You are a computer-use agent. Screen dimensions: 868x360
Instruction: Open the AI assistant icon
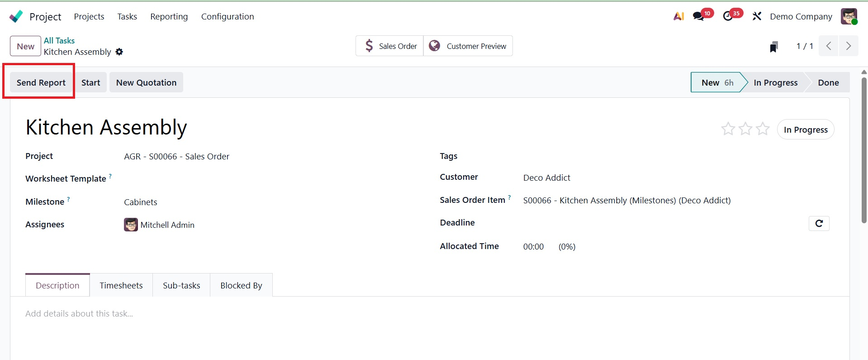coord(678,16)
